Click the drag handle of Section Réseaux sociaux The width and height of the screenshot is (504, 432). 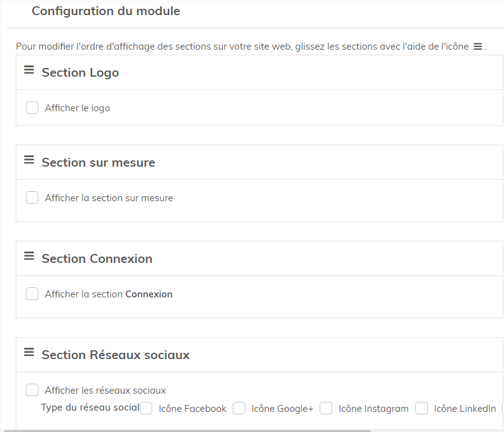pyautogui.click(x=29, y=353)
